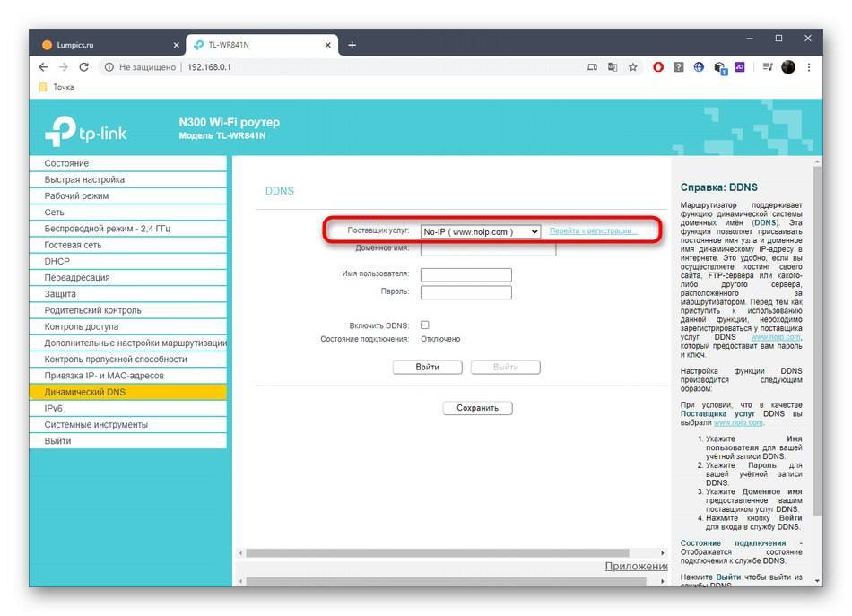
Task: Click www.noip.com link after Поставщика услуг
Action: 738,422
